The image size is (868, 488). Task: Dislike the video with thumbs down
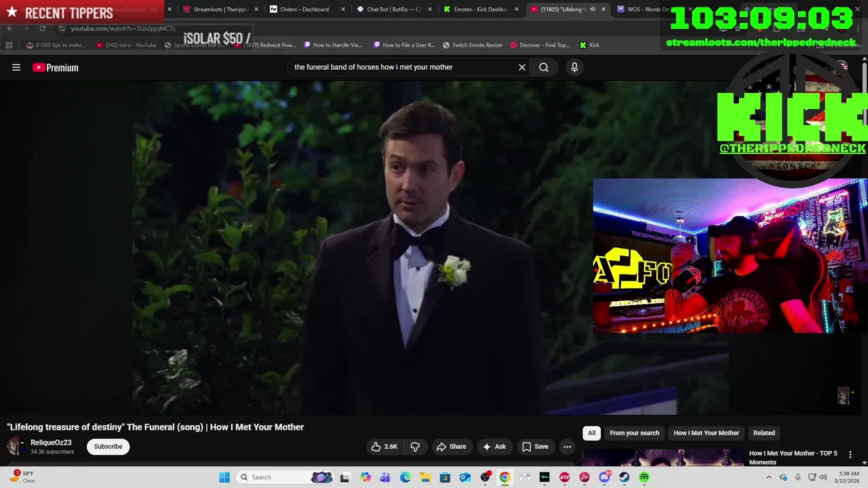pyautogui.click(x=415, y=447)
